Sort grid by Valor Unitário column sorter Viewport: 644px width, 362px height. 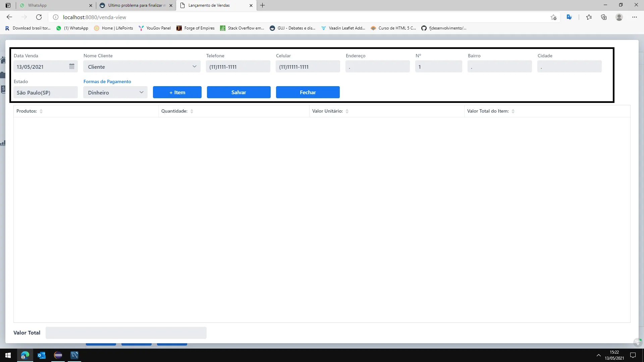[x=347, y=111]
